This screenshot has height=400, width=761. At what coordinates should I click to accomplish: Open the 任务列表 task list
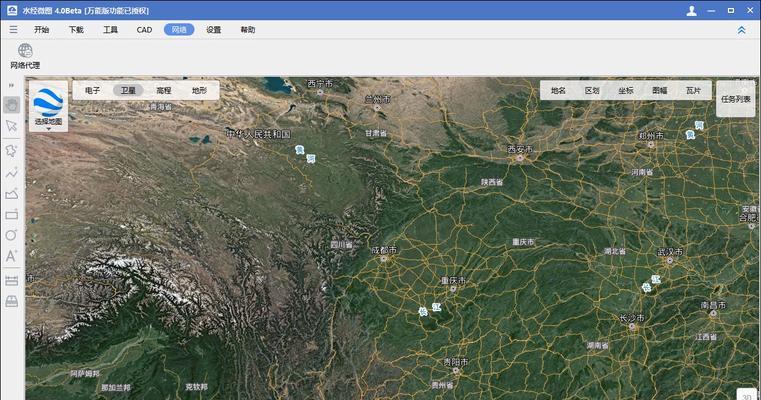tap(736, 99)
